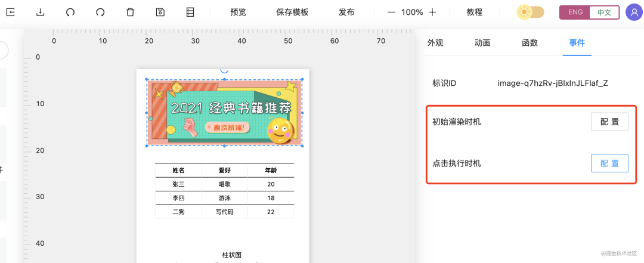Click the download icon in toolbar

pyautogui.click(x=41, y=12)
